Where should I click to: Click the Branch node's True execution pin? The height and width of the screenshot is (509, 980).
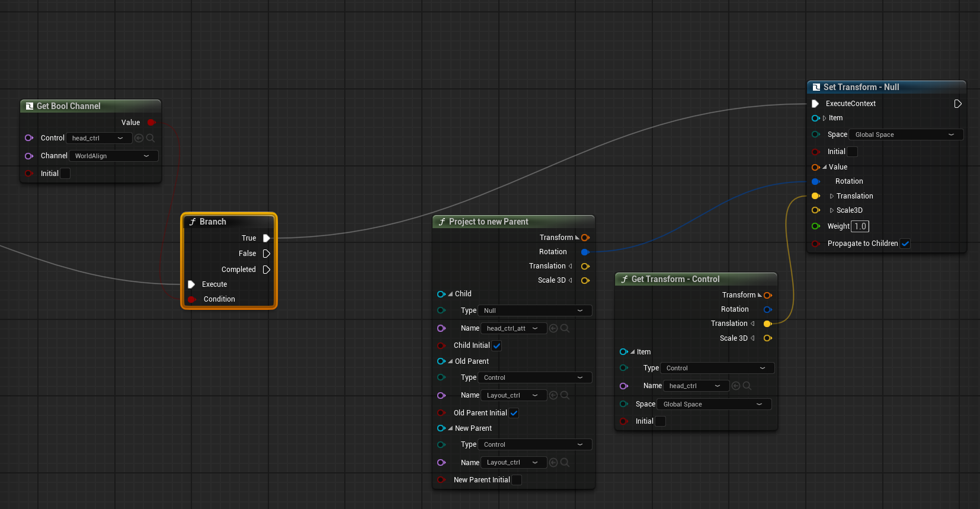click(267, 238)
